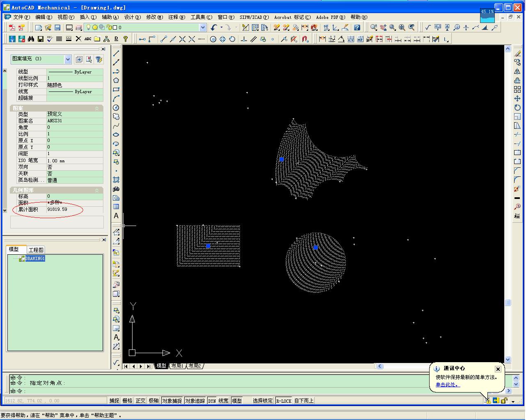The width and height of the screenshot is (526, 420).
Task: Click the drawing area vertical scrollbar down arrow
Action: tap(508, 360)
